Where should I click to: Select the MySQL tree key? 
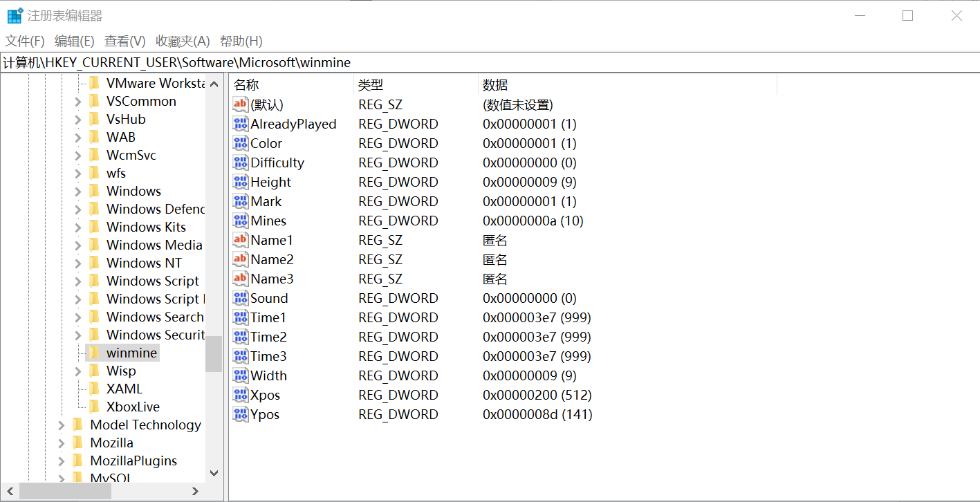pos(111,478)
